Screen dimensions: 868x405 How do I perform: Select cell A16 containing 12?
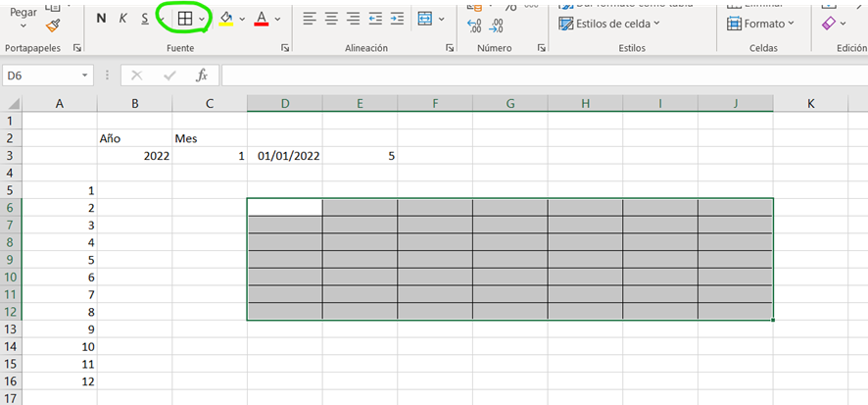click(60, 381)
